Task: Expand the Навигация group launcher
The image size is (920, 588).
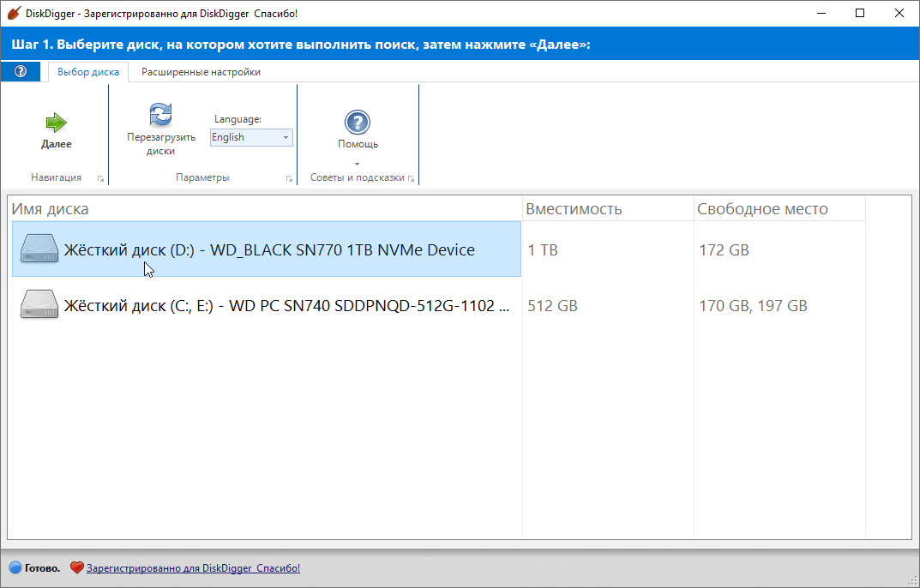Action: point(100,178)
